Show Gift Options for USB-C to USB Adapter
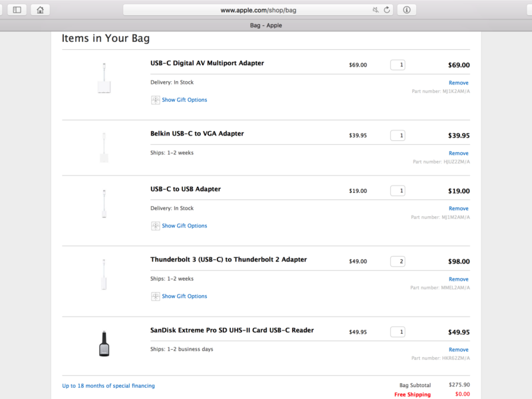Image resolution: width=532 pixels, height=399 pixels. click(184, 226)
